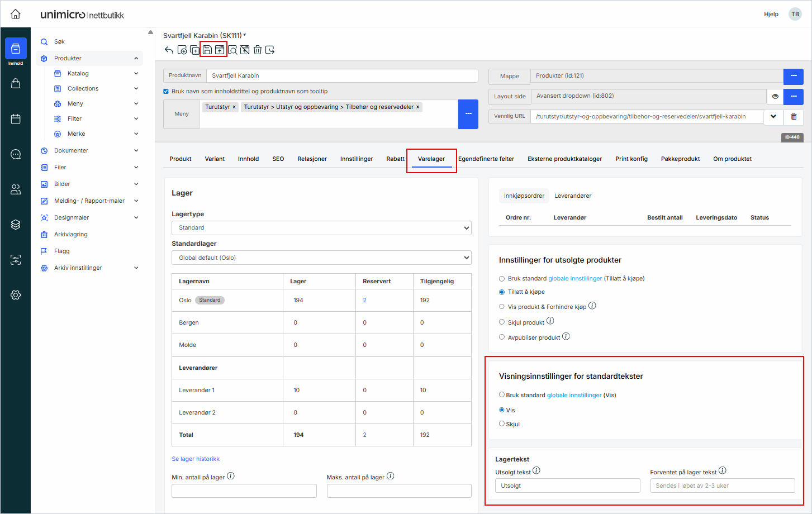Delete product using the trash can toolbar icon

click(x=258, y=50)
